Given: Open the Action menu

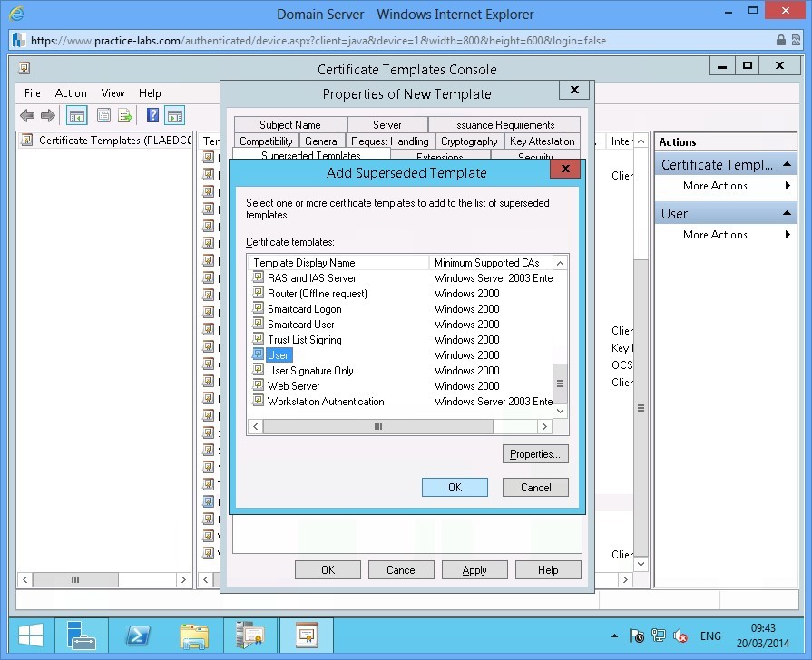Looking at the screenshot, I should [x=71, y=92].
